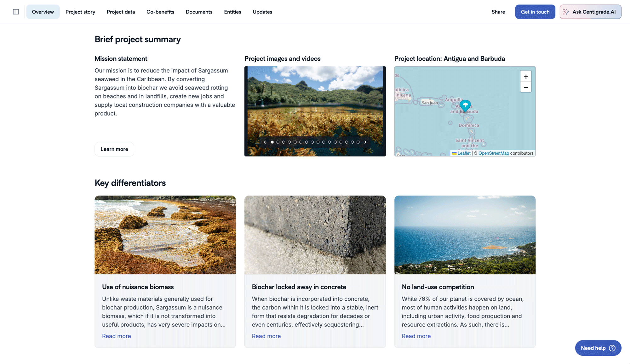Viewport: 630px width, 364px height.
Task: Select the last carousel dot indicator
Action: (358, 142)
